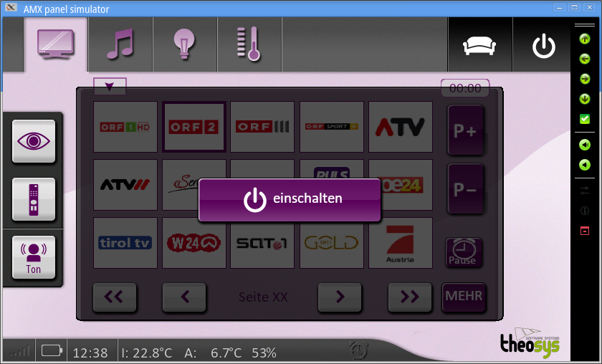Screen dimensions: 602x364
Task: Click the red box icon in right toolbar
Action: coord(584,231)
